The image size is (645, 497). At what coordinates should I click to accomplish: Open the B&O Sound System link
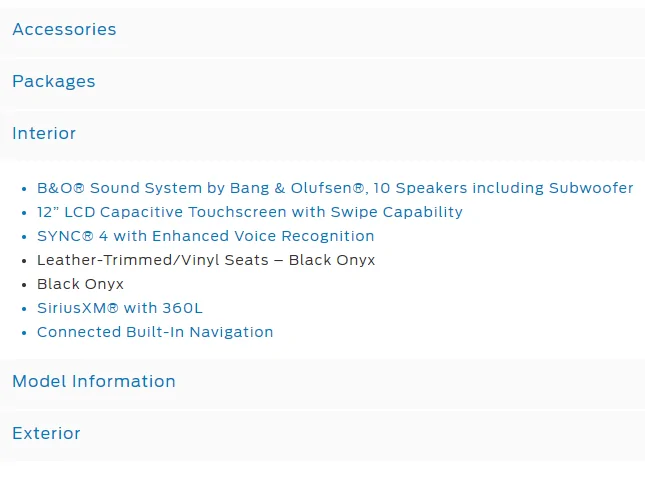pos(335,188)
